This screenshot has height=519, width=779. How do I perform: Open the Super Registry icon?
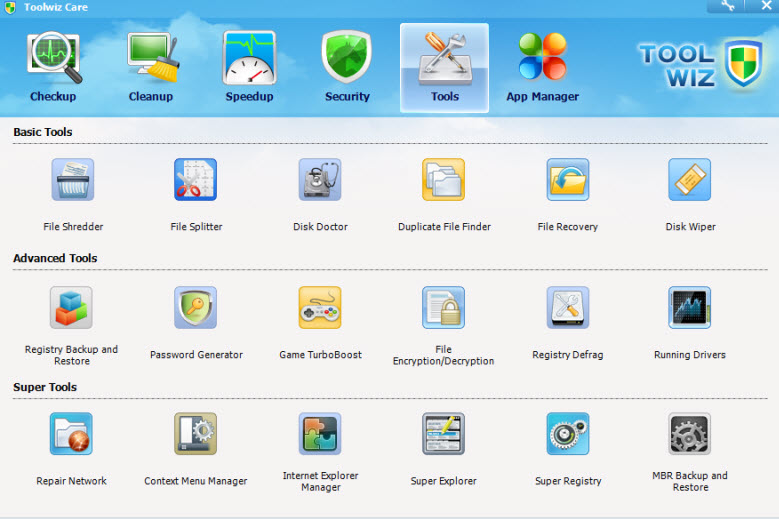tap(568, 434)
